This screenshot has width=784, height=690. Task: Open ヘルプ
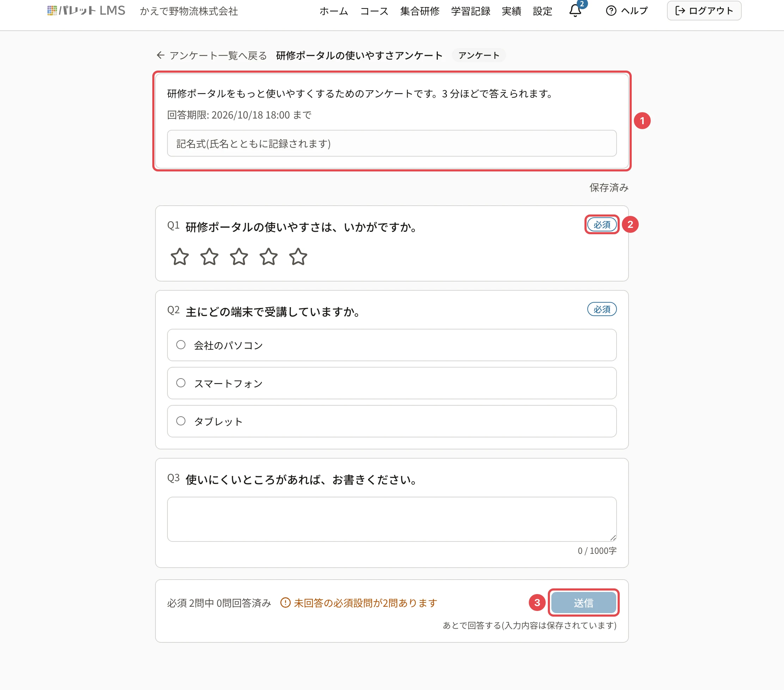[627, 11]
